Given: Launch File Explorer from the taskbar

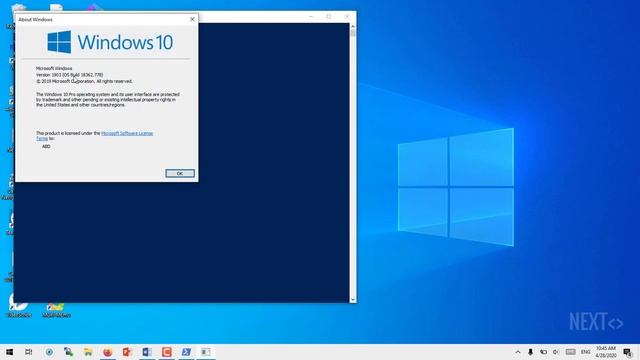Looking at the screenshot, I should [x=88, y=352].
